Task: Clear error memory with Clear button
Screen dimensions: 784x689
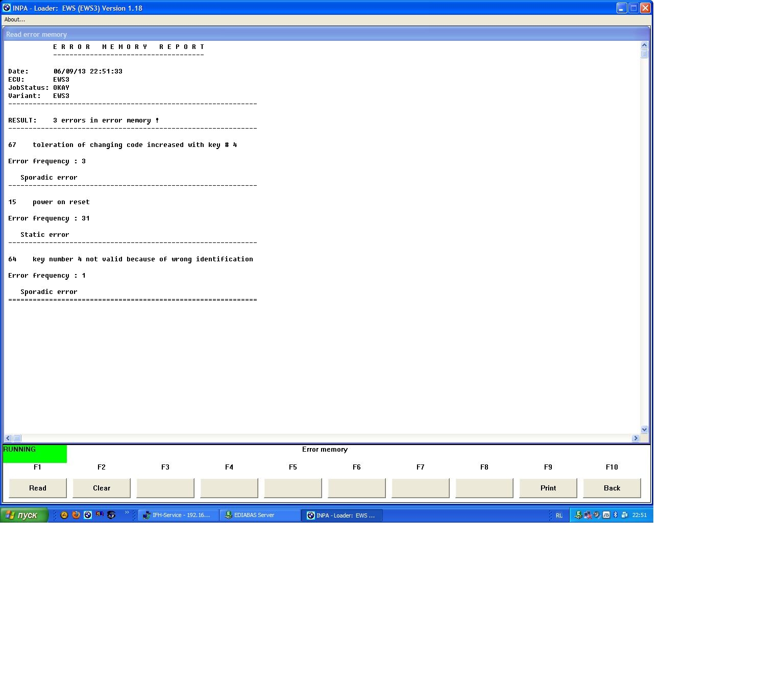Action: tap(102, 488)
